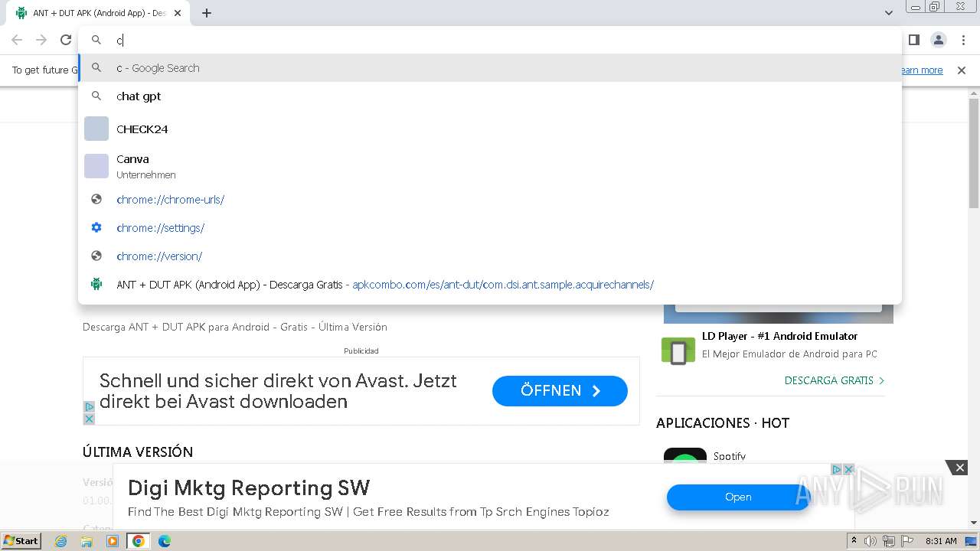This screenshot has height=551, width=980.
Task: Close the Avast ad via X icon
Action: coord(89,419)
